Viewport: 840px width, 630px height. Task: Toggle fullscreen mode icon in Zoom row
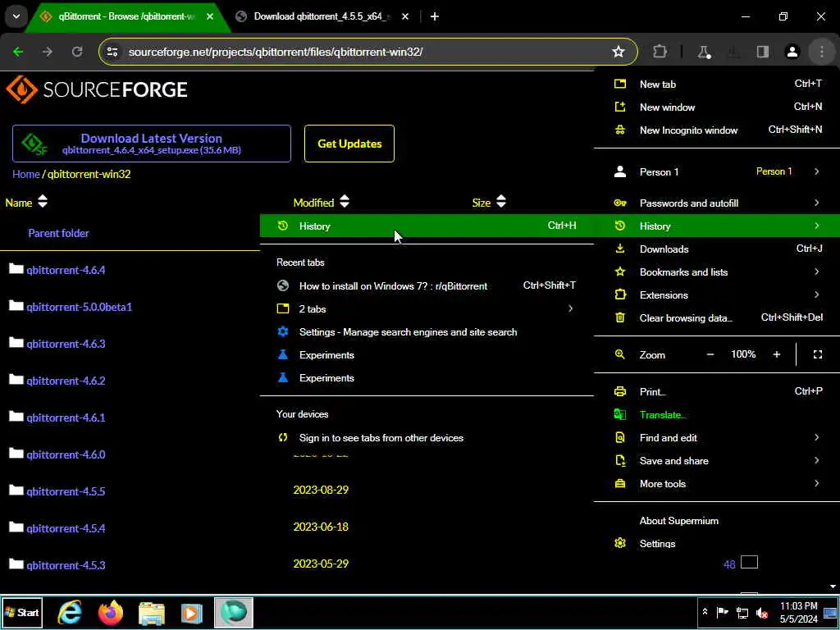pyautogui.click(x=818, y=354)
